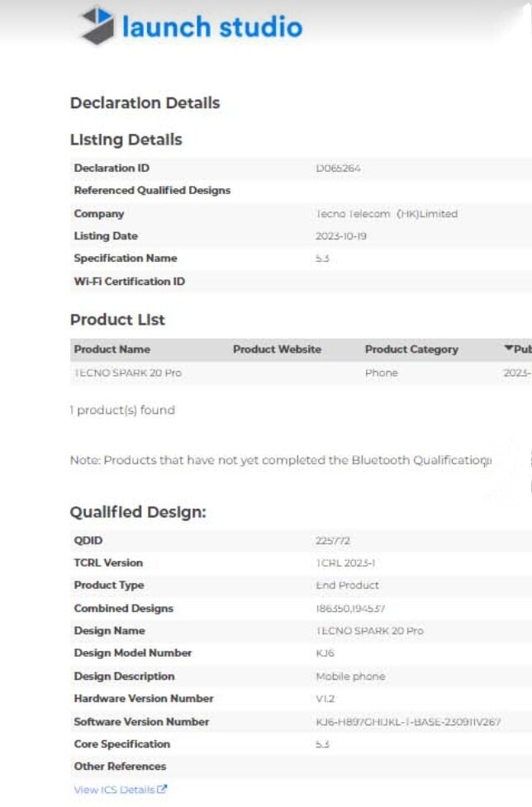Click the Design Model Number KJ6
This screenshot has width=532, height=807.
click(x=325, y=653)
